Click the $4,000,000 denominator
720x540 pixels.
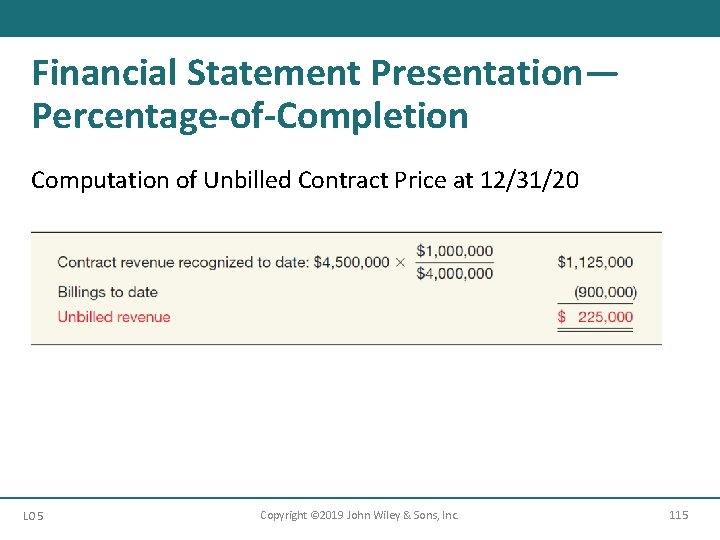click(x=454, y=273)
